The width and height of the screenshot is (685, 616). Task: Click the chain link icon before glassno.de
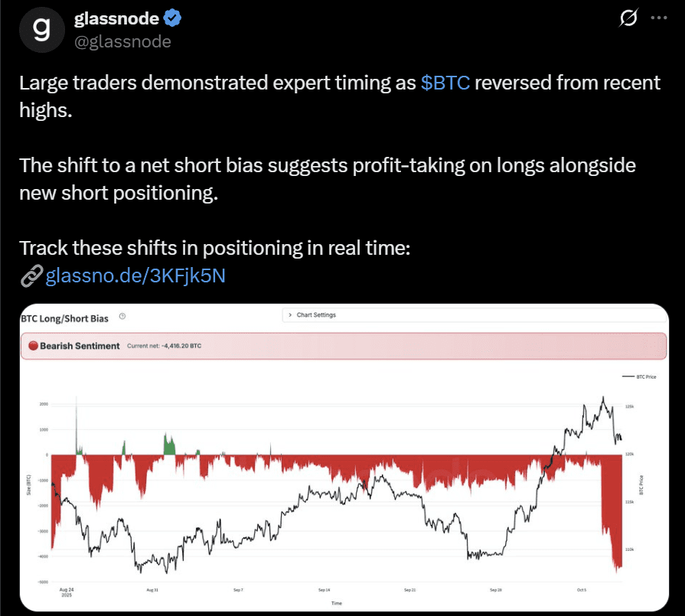31,276
